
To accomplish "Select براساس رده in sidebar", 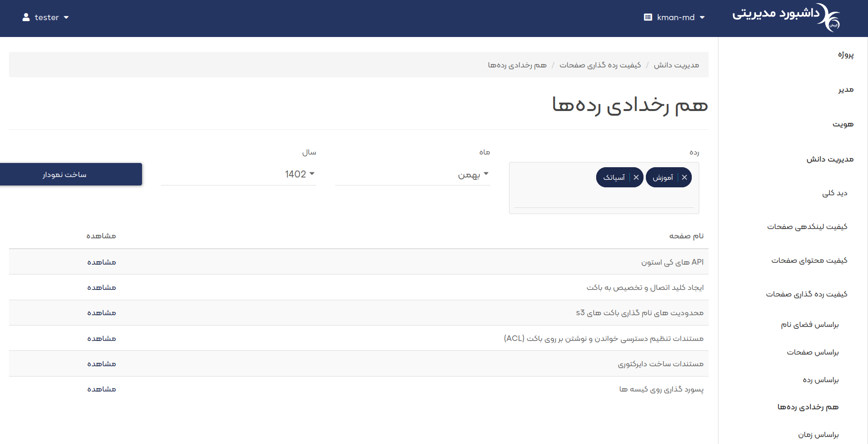I will coord(821,380).
